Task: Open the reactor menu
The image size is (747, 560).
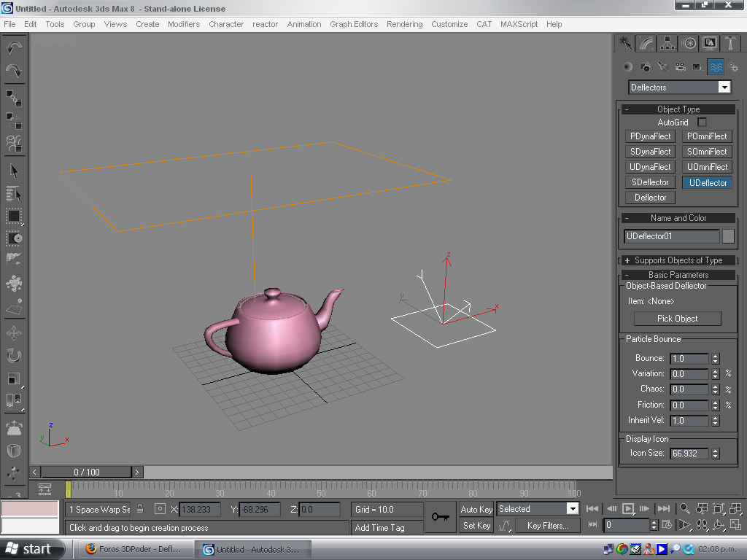Action: click(265, 24)
